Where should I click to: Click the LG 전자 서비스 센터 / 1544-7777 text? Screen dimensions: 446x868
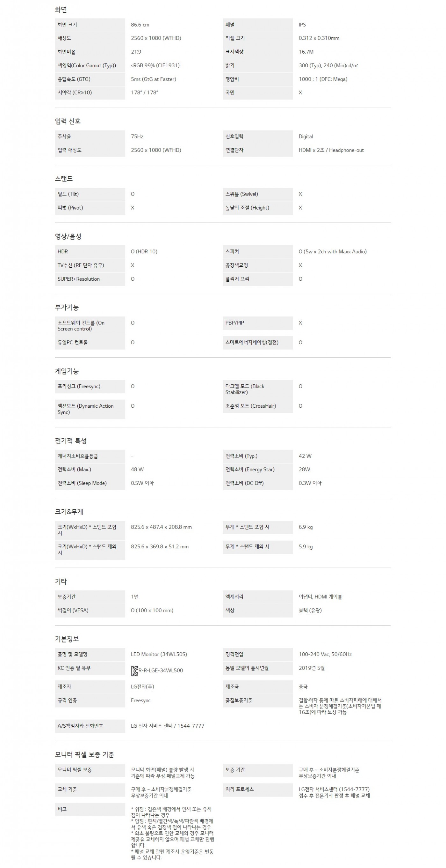(167, 726)
